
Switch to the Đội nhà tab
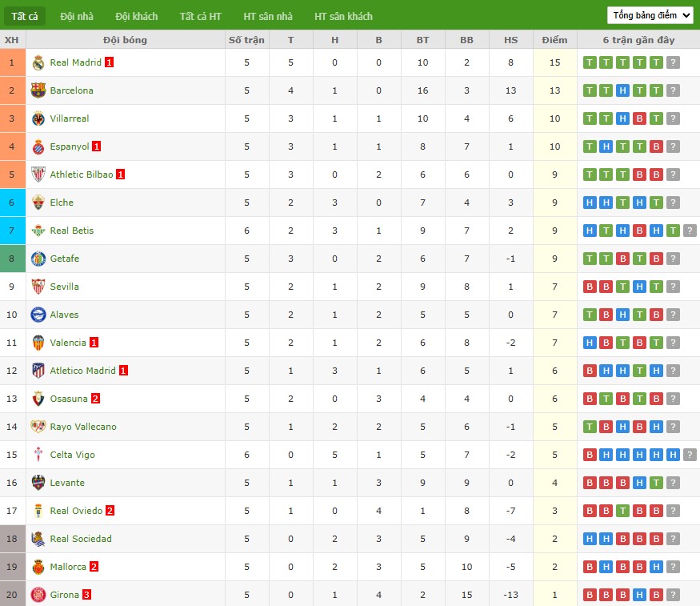click(x=77, y=16)
